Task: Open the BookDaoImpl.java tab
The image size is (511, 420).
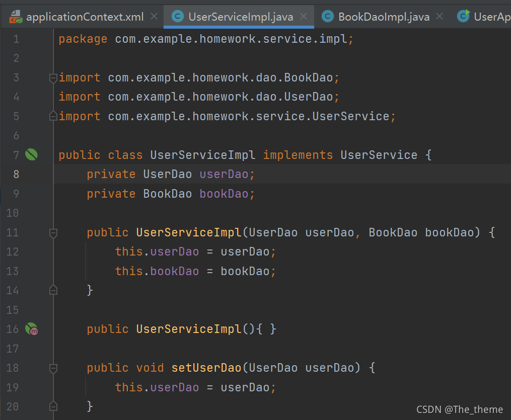Action: [x=384, y=17]
